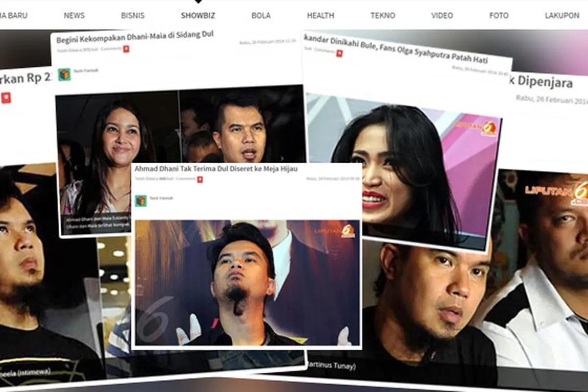
Task: Click Comments link under Ahmad Dhani Tak Terima headline
Action: [x=186, y=179]
